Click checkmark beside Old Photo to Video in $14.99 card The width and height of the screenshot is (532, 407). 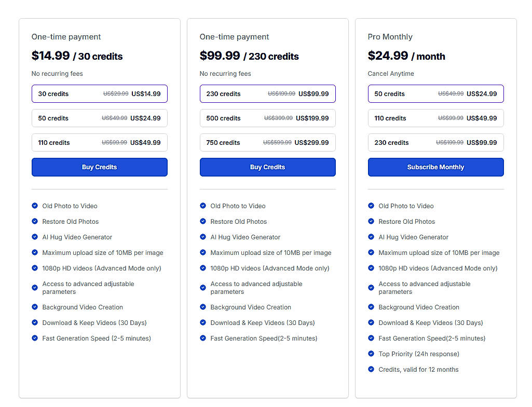click(x=35, y=206)
